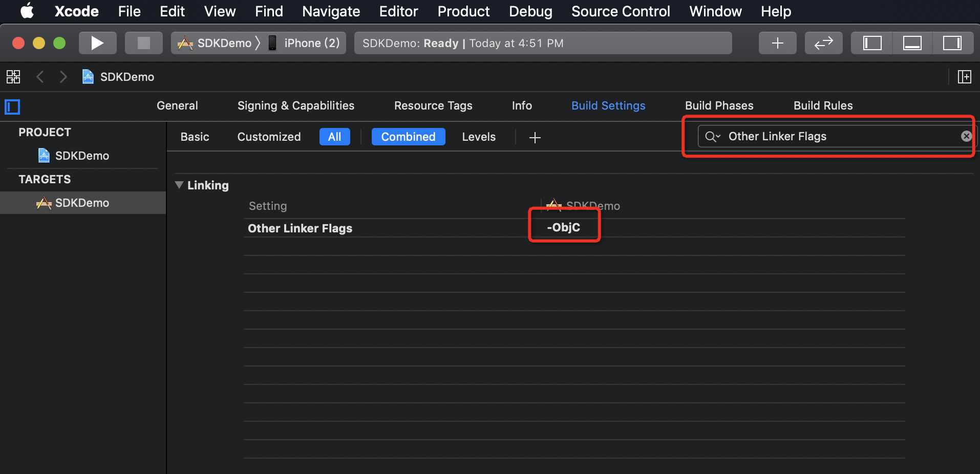Go back in editor history

40,77
